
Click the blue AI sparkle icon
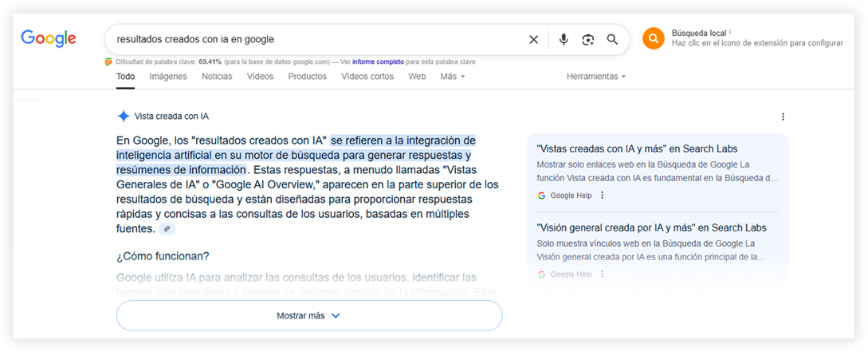point(123,116)
